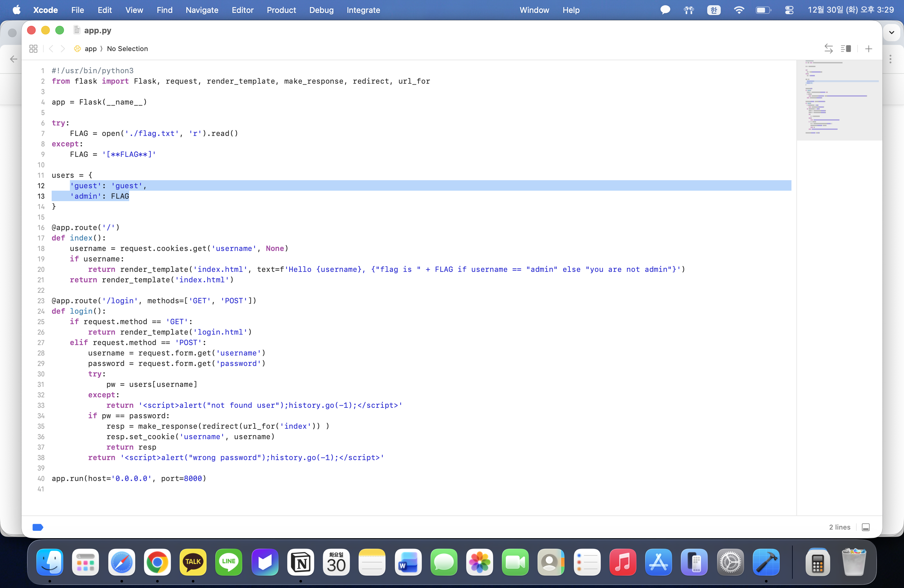
Task: Open the related items grid icon
Action: tap(33, 49)
